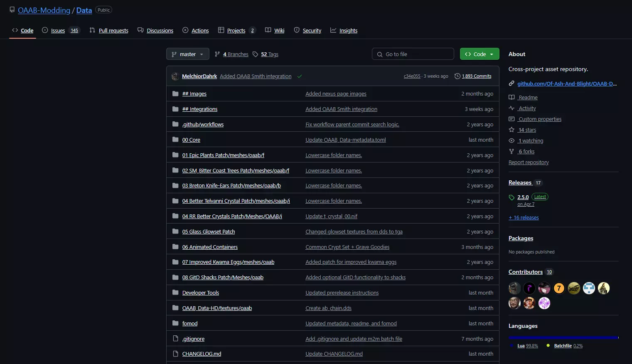Click the .gitignore file icon

pyautogui.click(x=175, y=339)
